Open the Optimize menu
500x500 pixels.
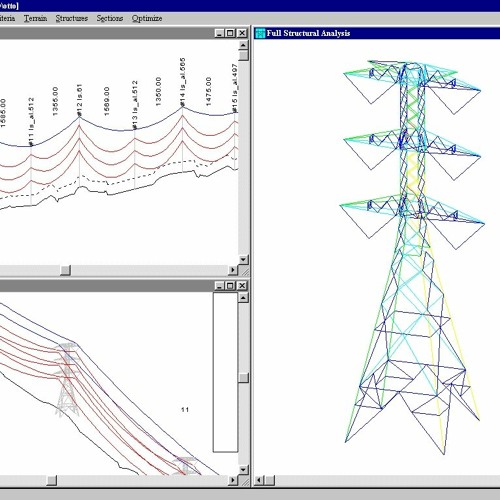[147, 18]
